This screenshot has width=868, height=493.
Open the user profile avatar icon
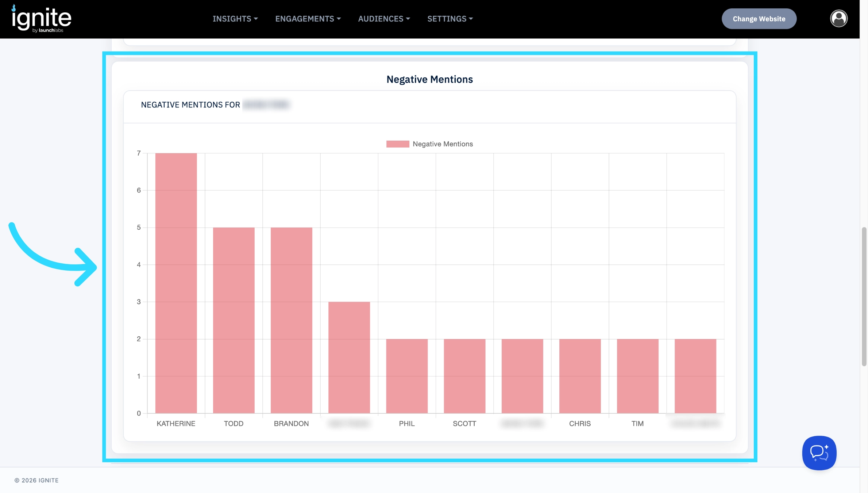point(838,19)
